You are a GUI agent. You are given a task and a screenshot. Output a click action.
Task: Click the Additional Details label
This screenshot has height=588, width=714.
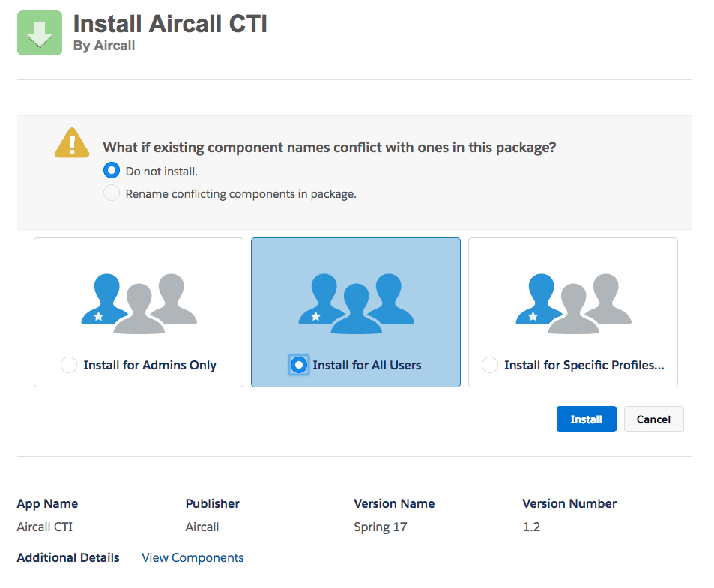tap(68, 557)
